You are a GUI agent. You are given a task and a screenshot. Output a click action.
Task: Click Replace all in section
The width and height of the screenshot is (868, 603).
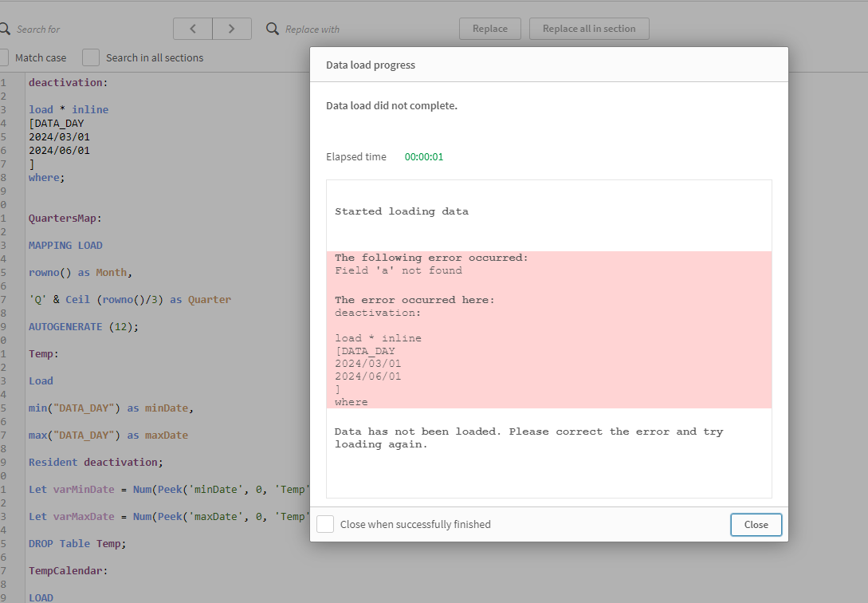pos(589,28)
